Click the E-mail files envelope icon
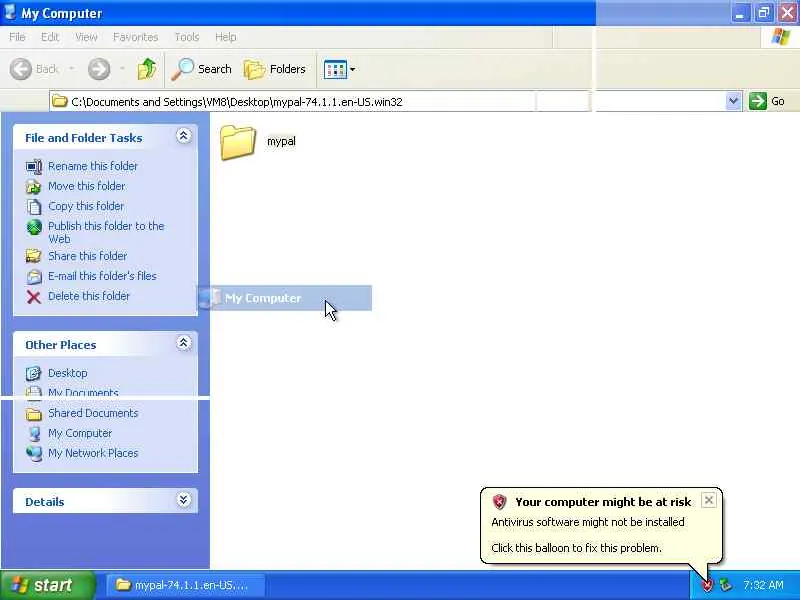Screen dimensions: 800x600 pyautogui.click(x=34, y=277)
